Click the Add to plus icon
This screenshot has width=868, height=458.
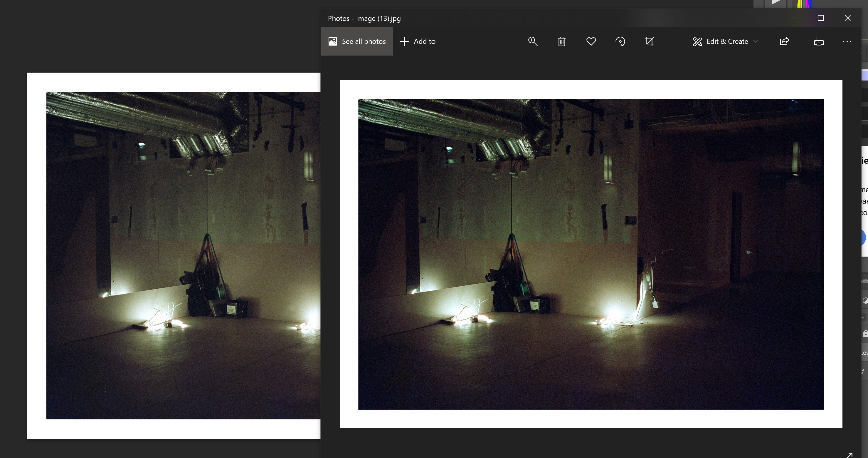pyautogui.click(x=404, y=41)
